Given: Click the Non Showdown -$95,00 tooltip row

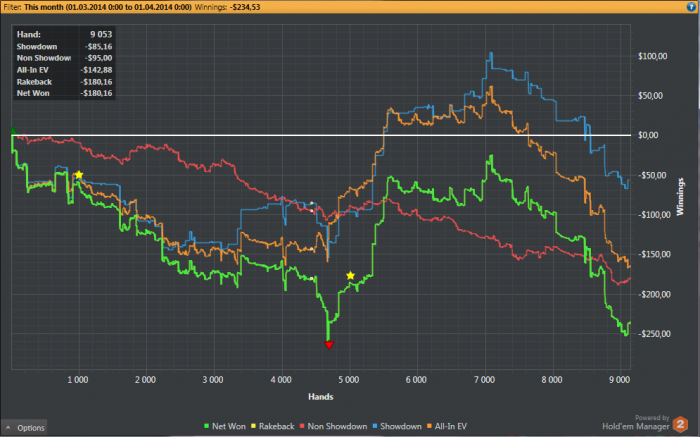Looking at the screenshot, I should click(x=64, y=58).
